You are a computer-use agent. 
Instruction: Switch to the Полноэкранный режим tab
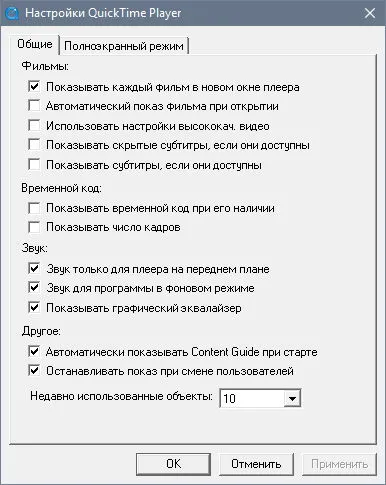(x=124, y=46)
